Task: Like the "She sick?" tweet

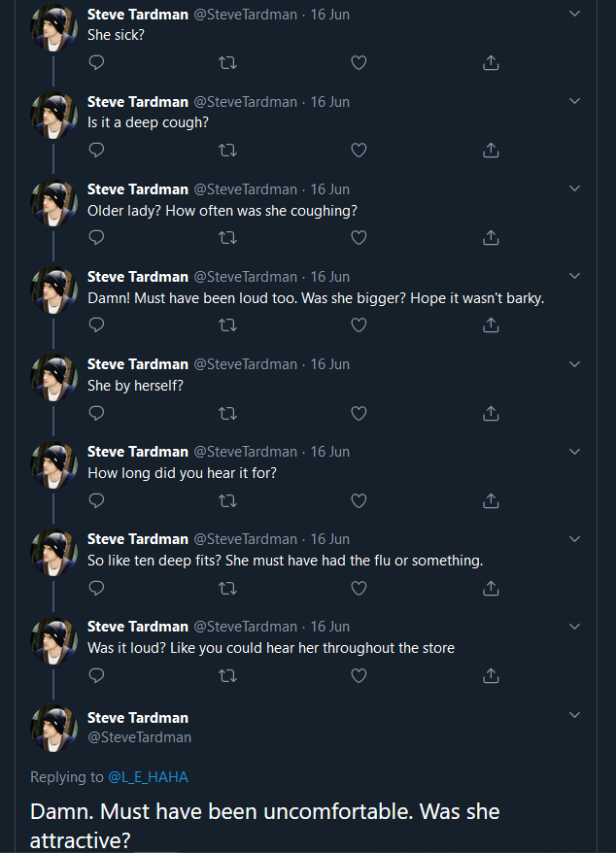Action: 359,63
